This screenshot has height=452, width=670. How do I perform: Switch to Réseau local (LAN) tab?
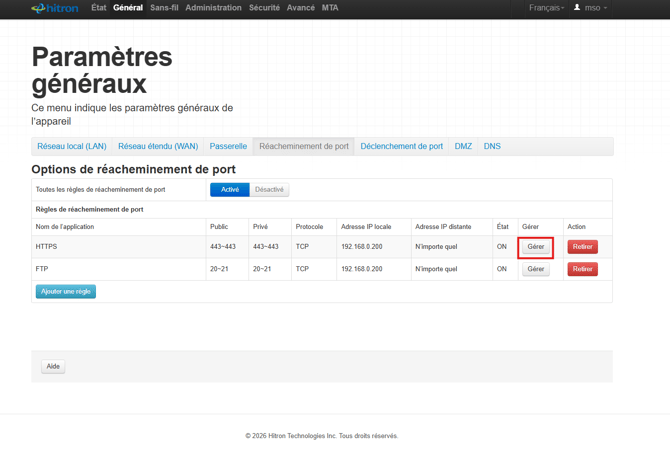pos(72,146)
